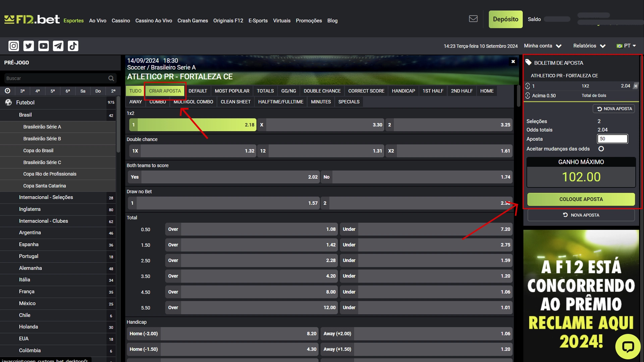Select the Over 2.50 total odds
The height and width of the screenshot is (362, 644).
[x=252, y=260]
